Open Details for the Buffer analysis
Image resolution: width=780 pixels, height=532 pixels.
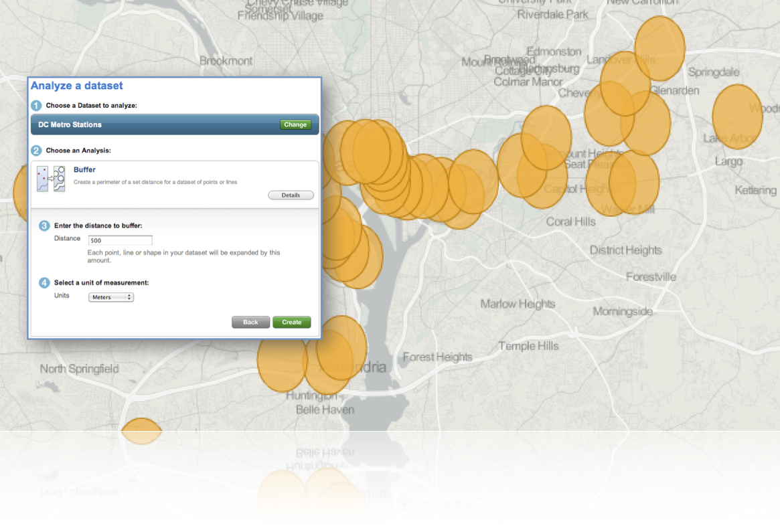pos(291,195)
